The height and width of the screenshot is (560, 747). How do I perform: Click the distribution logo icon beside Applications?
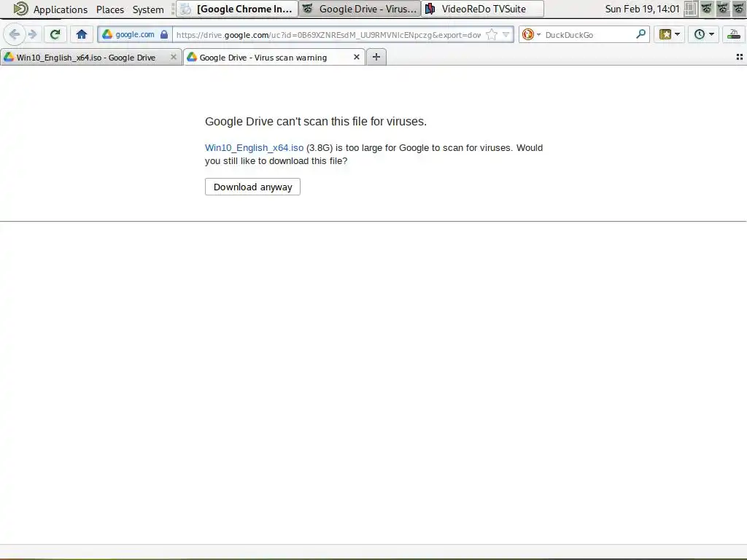click(20, 9)
